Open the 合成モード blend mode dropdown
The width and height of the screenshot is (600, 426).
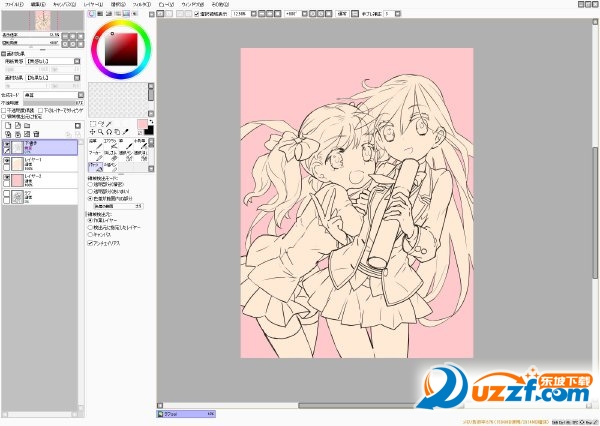click(x=81, y=95)
